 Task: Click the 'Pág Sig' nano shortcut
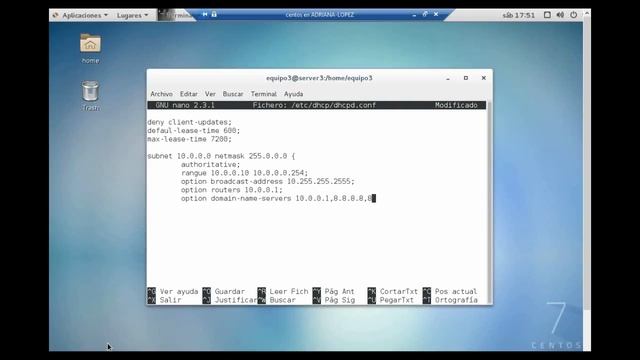(334, 300)
